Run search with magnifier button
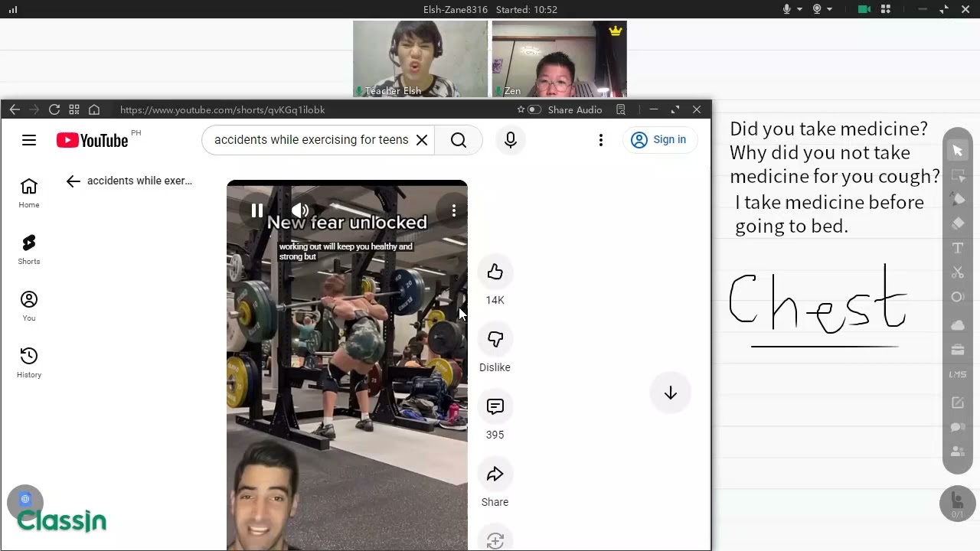Viewport: 980px width, 551px height. 459,139
